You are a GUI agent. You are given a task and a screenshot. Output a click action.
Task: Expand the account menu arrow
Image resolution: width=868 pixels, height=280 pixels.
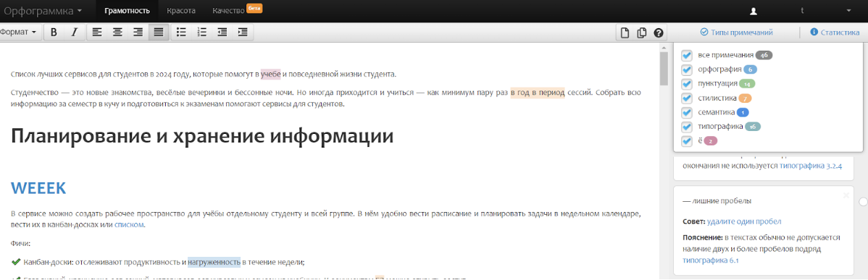click(848, 11)
